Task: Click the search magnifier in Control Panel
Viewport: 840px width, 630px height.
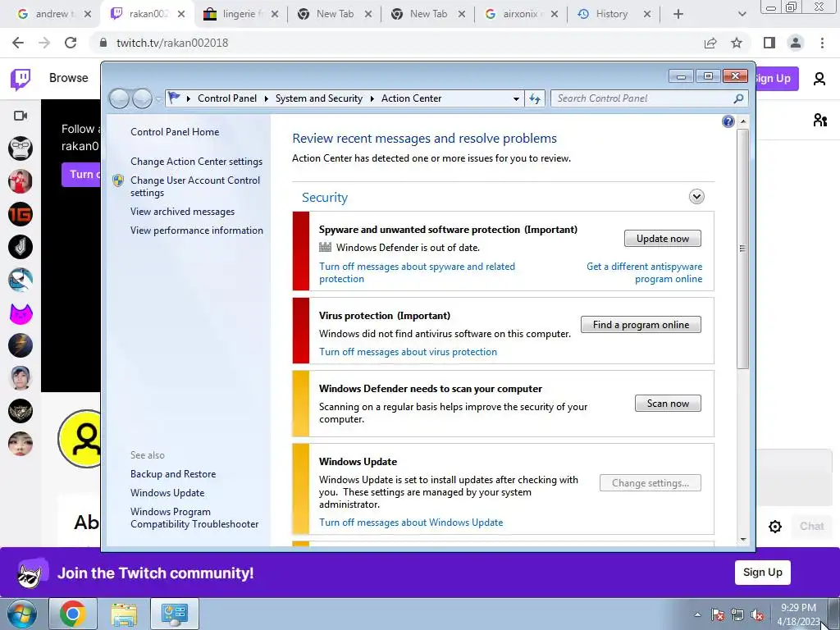Action: coord(738,98)
